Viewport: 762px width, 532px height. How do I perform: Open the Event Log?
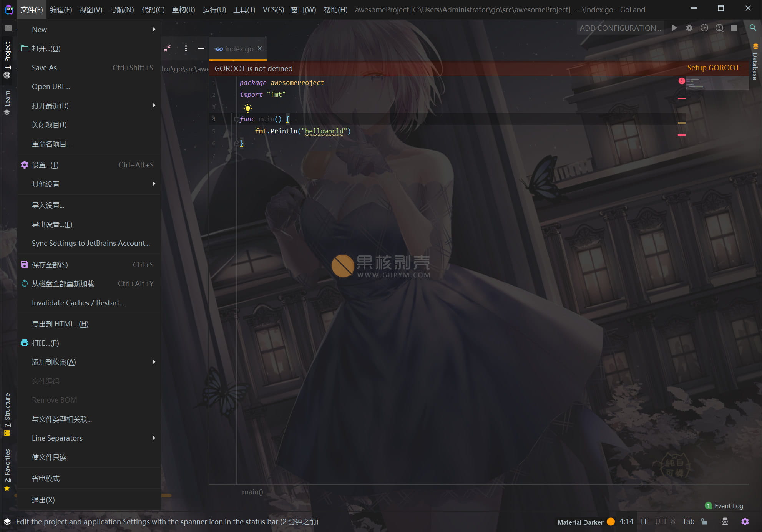click(724, 506)
